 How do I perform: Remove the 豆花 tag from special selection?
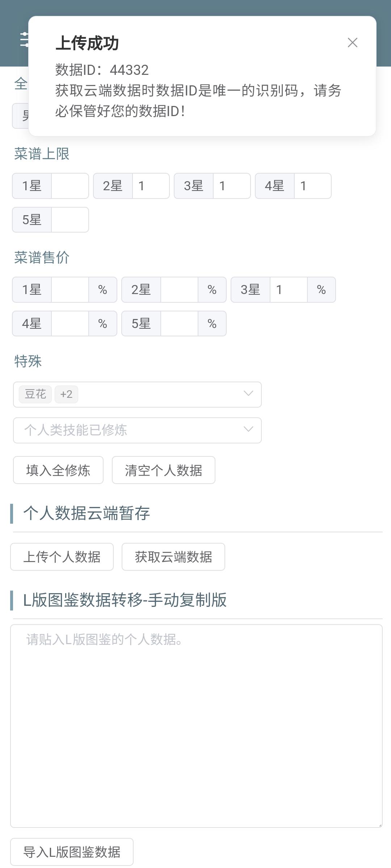click(x=35, y=394)
